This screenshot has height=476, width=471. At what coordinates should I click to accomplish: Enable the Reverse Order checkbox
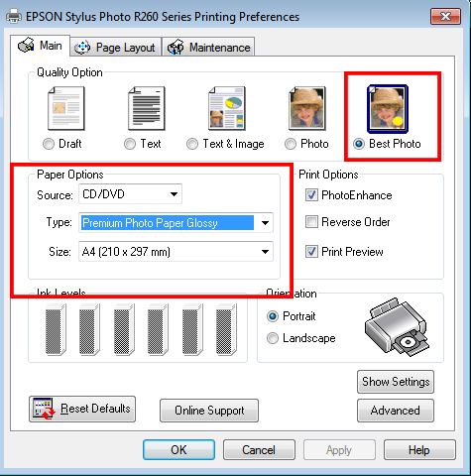coord(311,222)
